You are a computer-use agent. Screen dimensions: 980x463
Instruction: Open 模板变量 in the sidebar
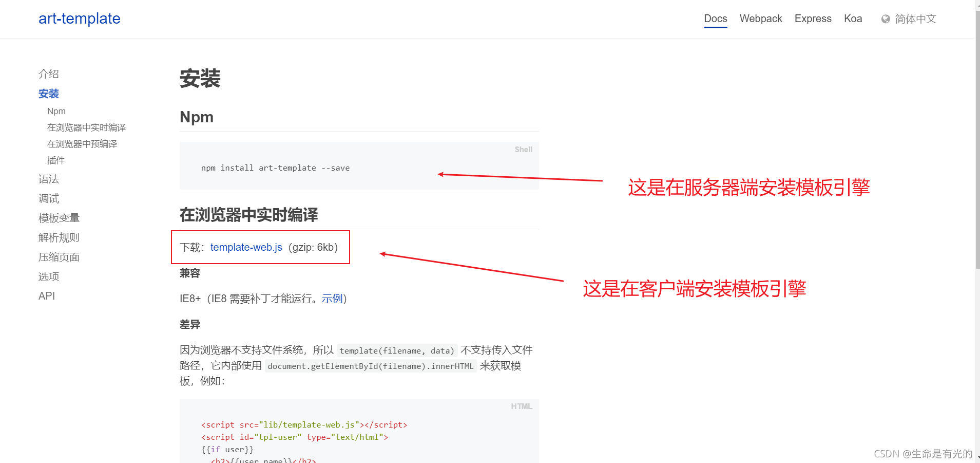59,218
